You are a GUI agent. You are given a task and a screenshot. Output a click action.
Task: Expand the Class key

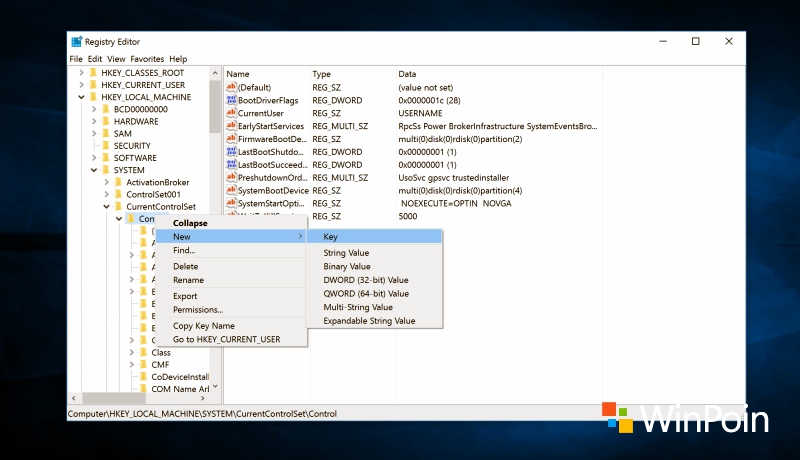pyautogui.click(x=132, y=352)
